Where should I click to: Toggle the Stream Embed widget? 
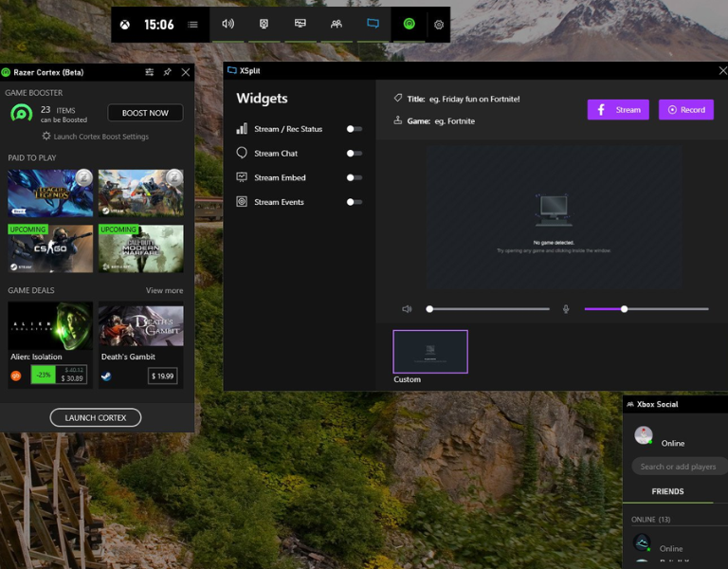point(355,177)
